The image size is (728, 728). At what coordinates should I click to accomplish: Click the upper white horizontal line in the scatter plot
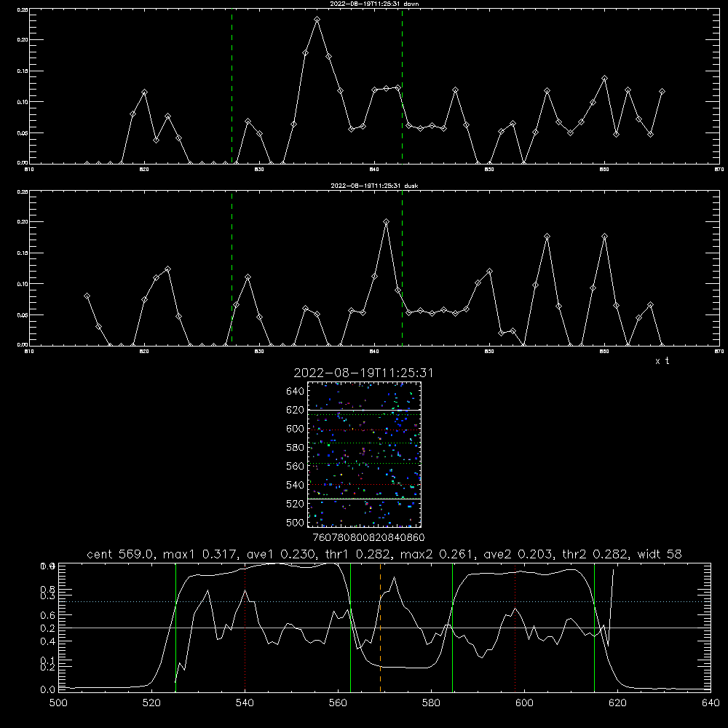[x=364, y=410]
